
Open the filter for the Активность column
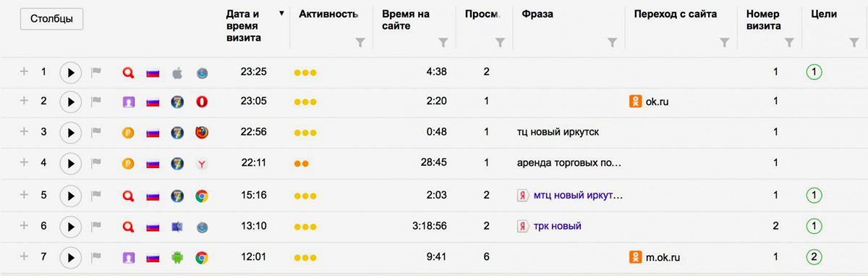click(x=360, y=43)
